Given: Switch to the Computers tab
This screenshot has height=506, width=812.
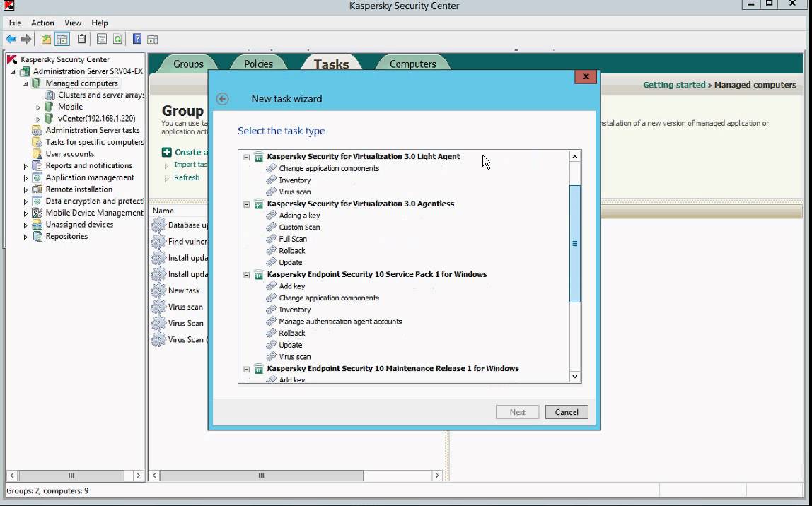Looking at the screenshot, I should coord(413,64).
